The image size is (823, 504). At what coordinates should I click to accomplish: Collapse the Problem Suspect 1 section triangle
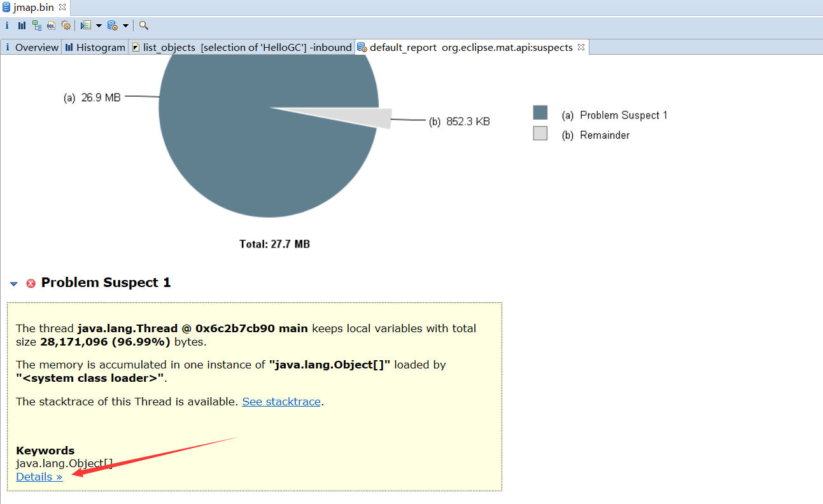click(x=14, y=284)
